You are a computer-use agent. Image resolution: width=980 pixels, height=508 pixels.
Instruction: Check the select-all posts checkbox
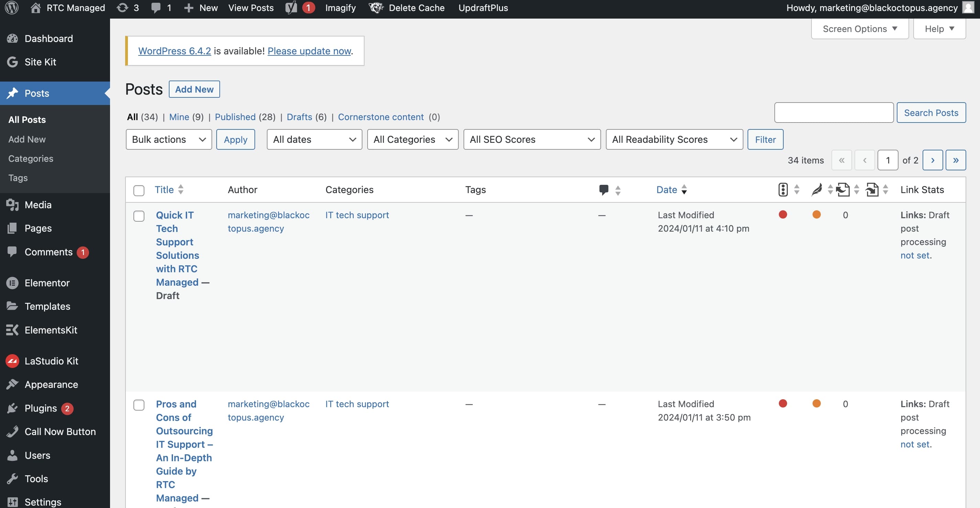click(x=139, y=190)
